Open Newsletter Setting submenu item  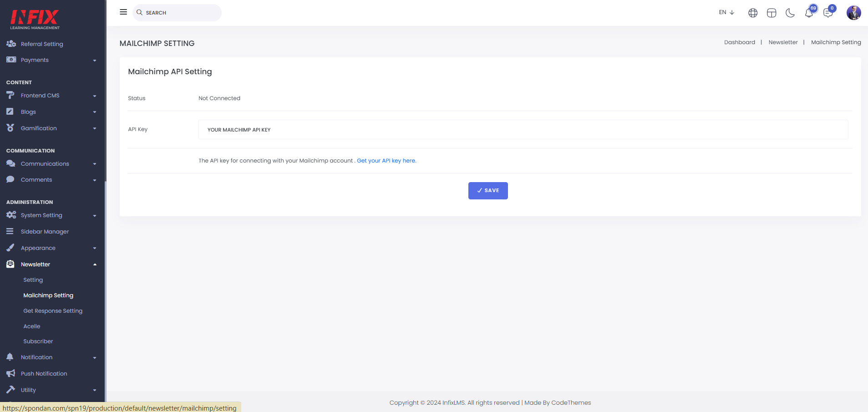coord(33,280)
